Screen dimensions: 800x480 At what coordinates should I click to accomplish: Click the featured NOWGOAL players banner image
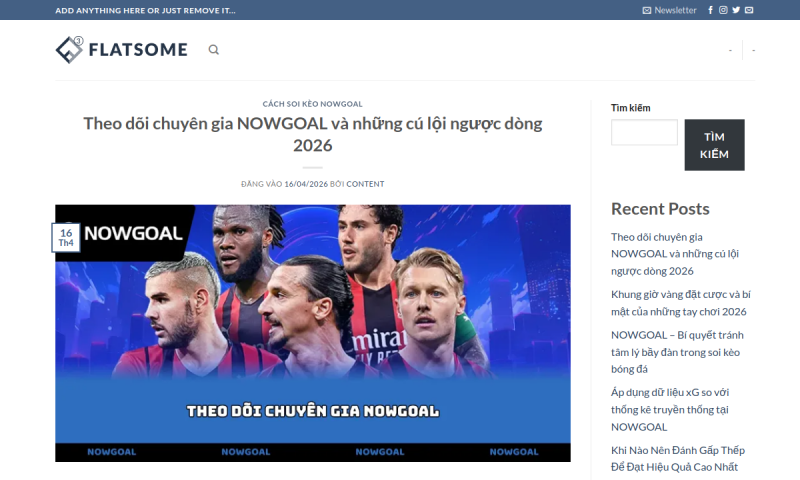click(313, 333)
